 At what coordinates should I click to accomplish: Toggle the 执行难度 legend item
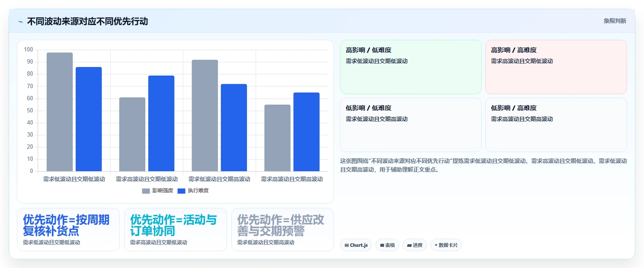click(x=193, y=191)
